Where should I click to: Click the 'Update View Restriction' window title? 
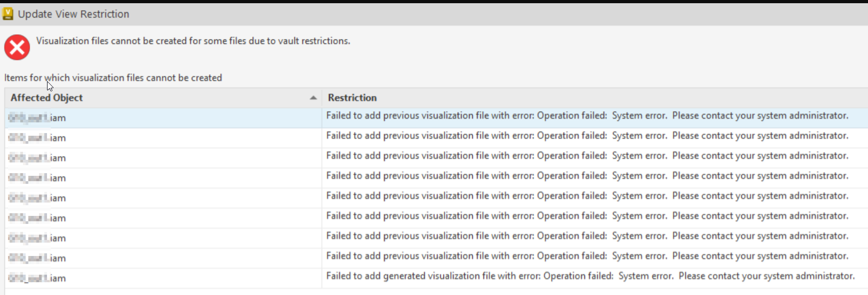(x=74, y=14)
